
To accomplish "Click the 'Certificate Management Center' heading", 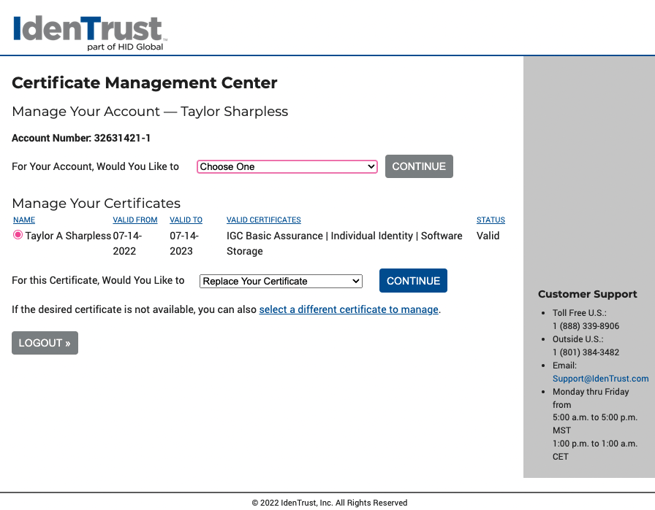I will click(144, 83).
